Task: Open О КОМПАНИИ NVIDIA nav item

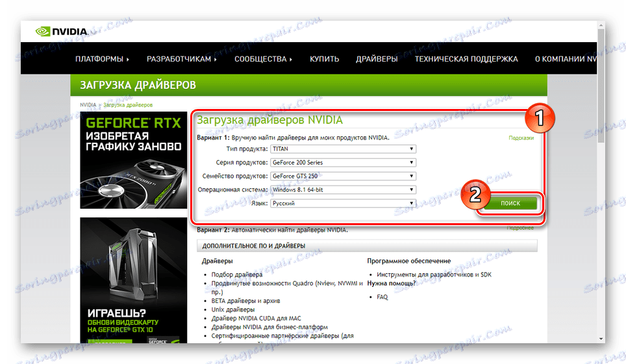Action: pos(566,59)
